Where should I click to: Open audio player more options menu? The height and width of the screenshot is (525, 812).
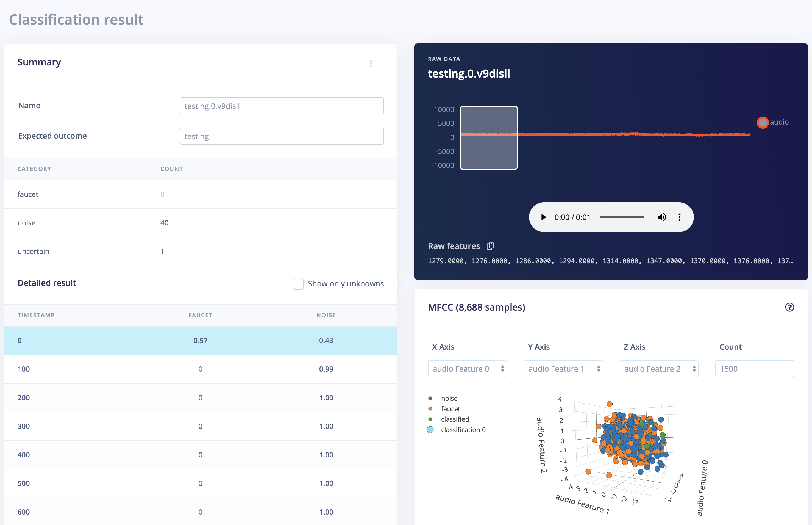(x=679, y=217)
